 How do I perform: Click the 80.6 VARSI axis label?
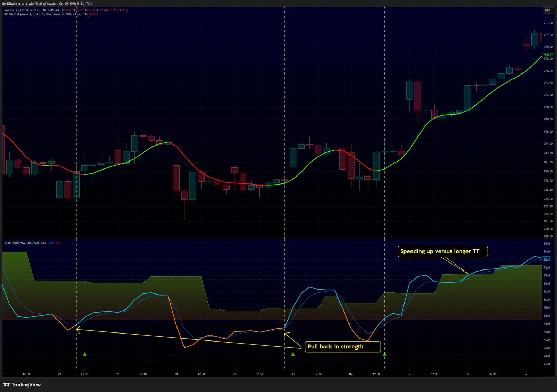click(547, 259)
